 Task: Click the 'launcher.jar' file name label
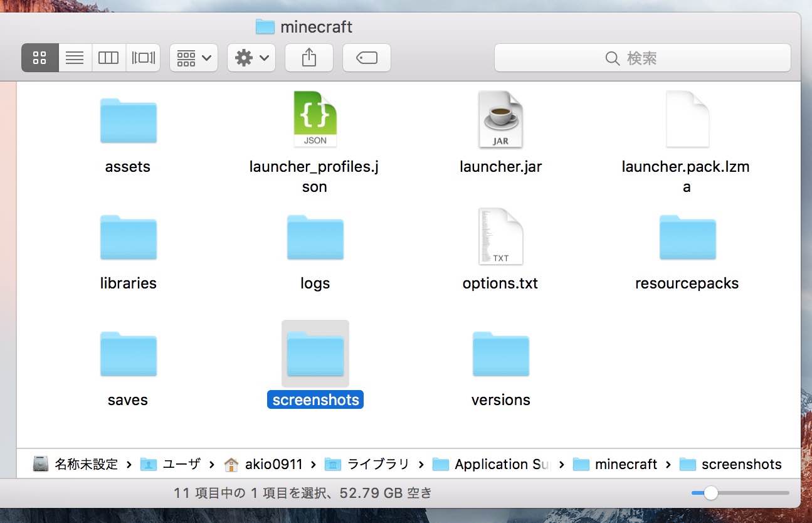coord(500,167)
